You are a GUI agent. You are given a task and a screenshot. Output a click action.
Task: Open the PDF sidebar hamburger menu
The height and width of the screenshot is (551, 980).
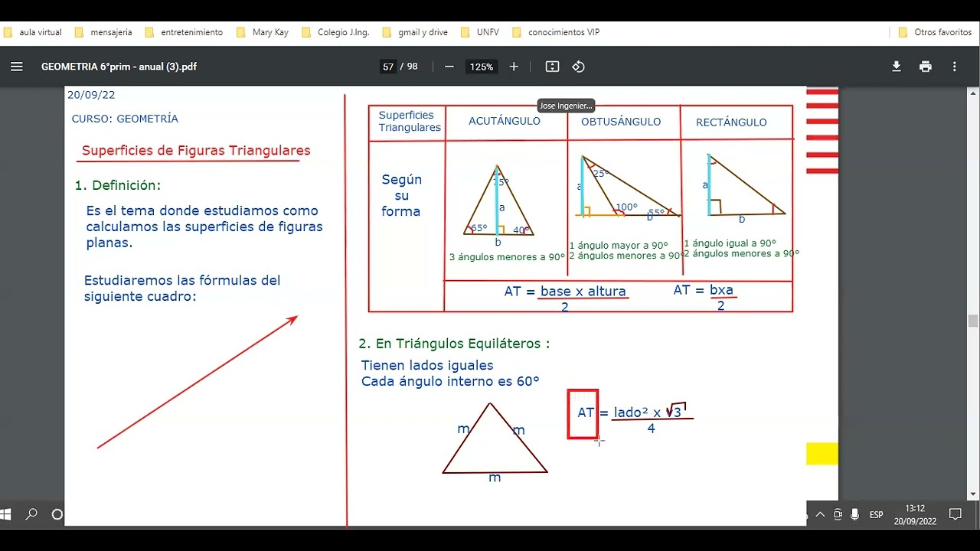pyautogui.click(x=16, y=67)
